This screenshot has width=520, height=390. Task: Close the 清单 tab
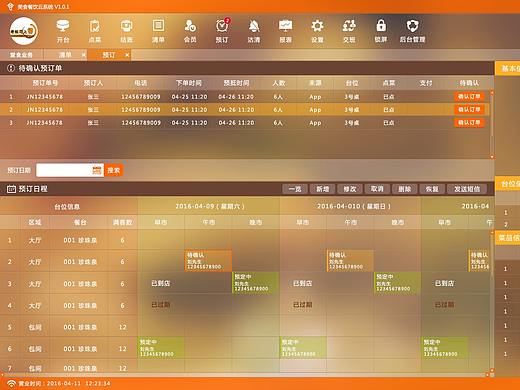83,55
